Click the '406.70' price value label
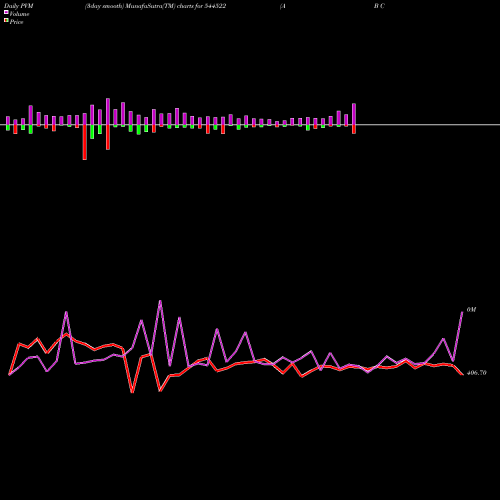The width and height of the screenshot is (500, 500). pyautogui.click(x=477, y=373)
